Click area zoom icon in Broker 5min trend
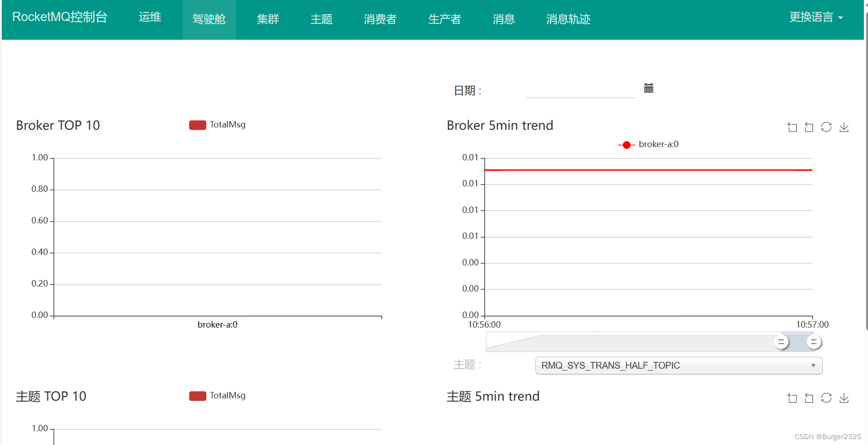868x445 pixels. coord(792,127)
